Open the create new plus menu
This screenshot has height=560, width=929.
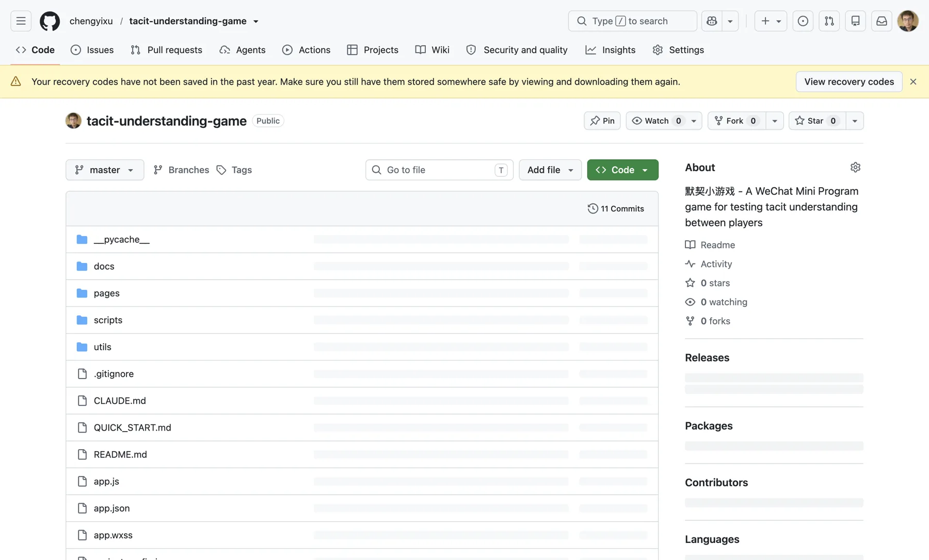coord(771,21)
